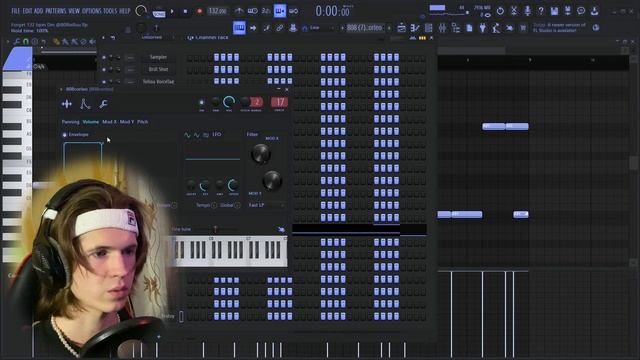
Task: Open the EDIT menu
Action: (27, 11)
